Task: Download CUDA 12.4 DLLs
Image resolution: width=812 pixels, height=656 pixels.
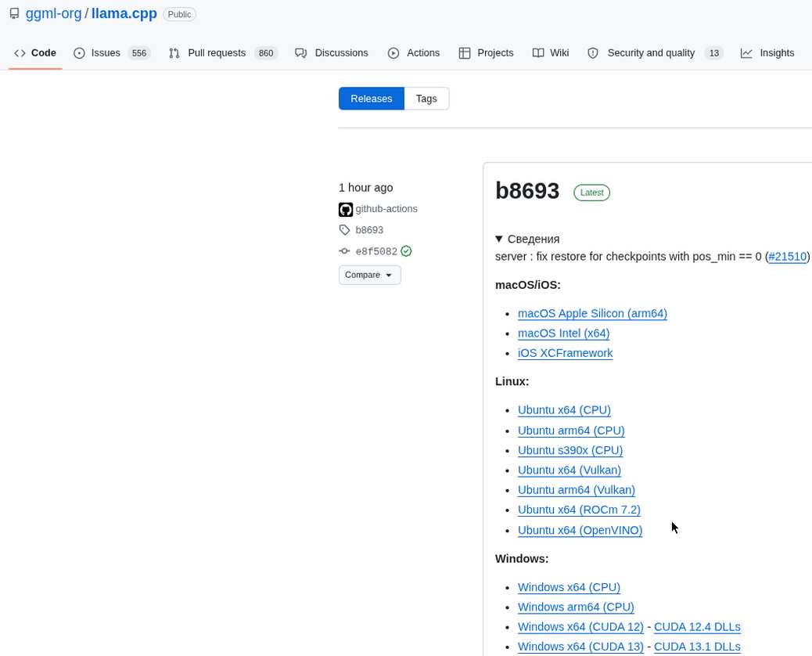Action: pos(697,626)
